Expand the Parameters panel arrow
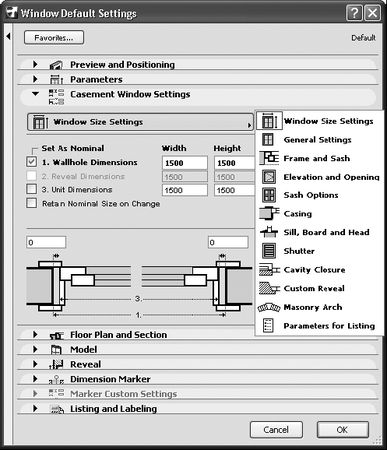Screen dimensions: 387x450 coord(35,79)
